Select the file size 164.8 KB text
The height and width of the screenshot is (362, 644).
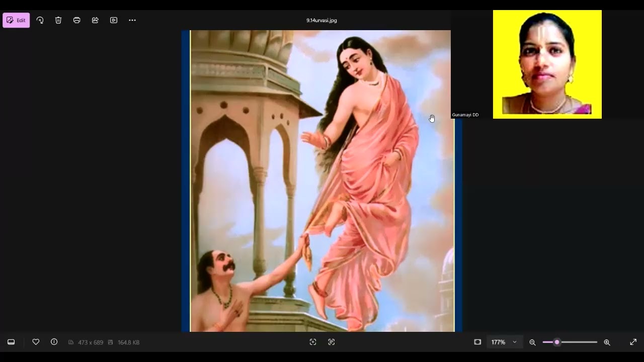point(128,342)
